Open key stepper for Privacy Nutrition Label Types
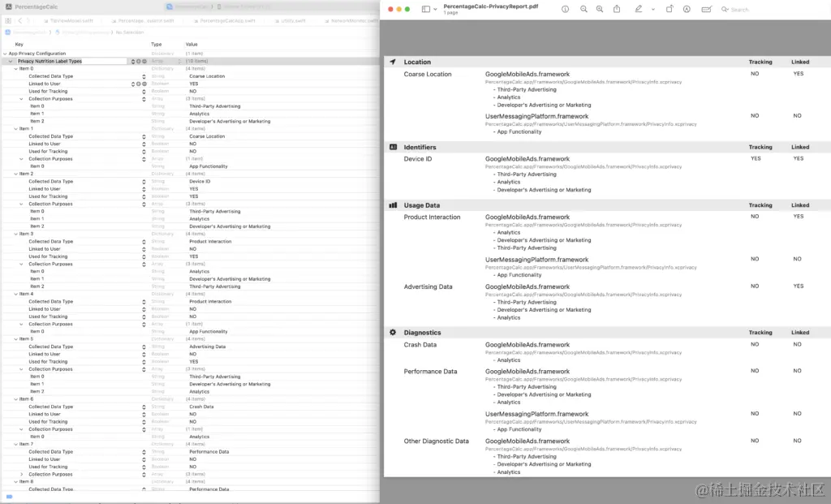This screenshot has height=504, width=831. (x=133, y=61)
